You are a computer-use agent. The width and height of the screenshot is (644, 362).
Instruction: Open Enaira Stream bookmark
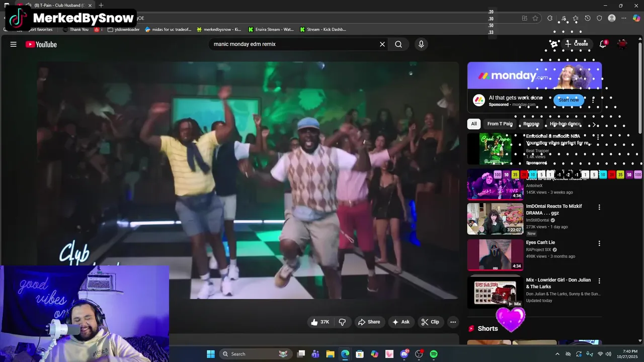pyautogui.click(x=271, y=29)
